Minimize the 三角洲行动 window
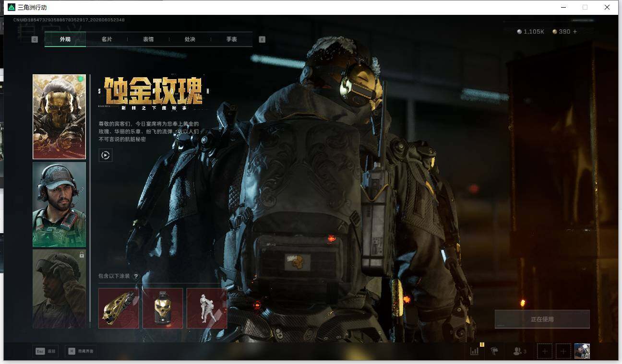Viewport: 622px width, 364px height. [562, 7]
